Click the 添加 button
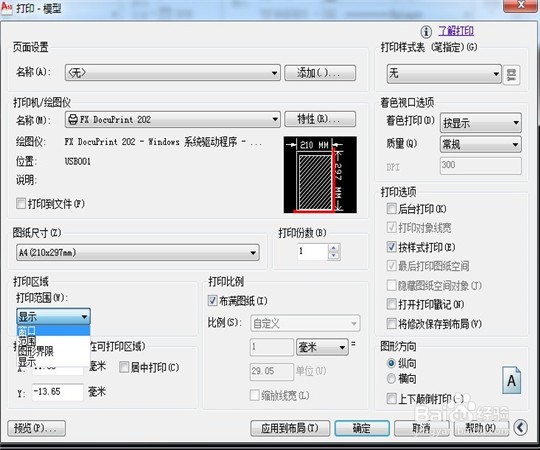 click(320, 73)
